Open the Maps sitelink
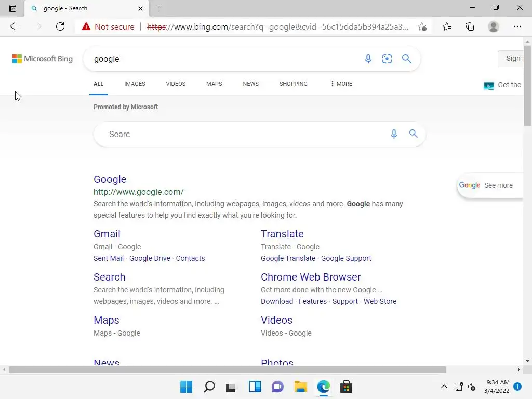 coord(106,320)
